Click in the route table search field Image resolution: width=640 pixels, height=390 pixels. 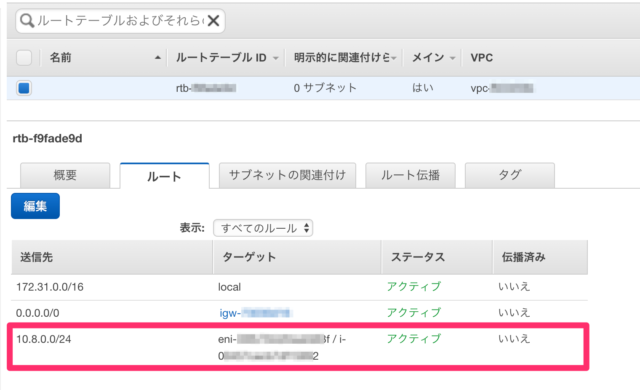(120, 20)
